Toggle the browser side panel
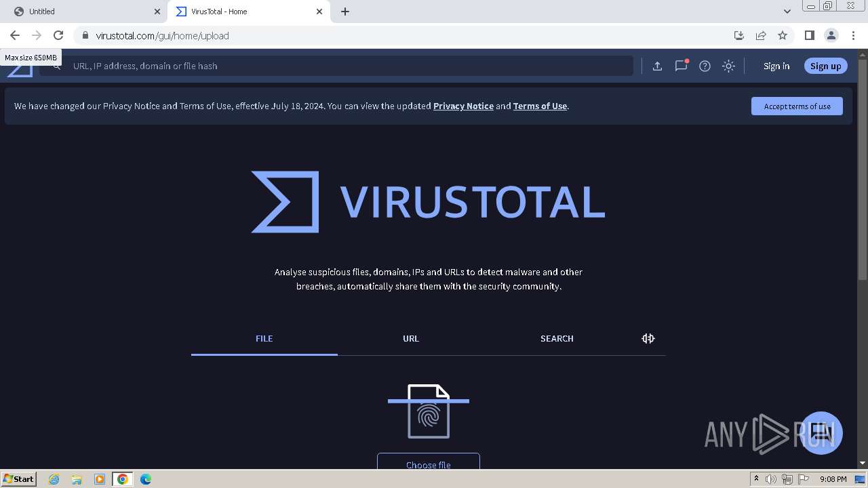Viewport: 868px width, 488px height. pos(809,35)
